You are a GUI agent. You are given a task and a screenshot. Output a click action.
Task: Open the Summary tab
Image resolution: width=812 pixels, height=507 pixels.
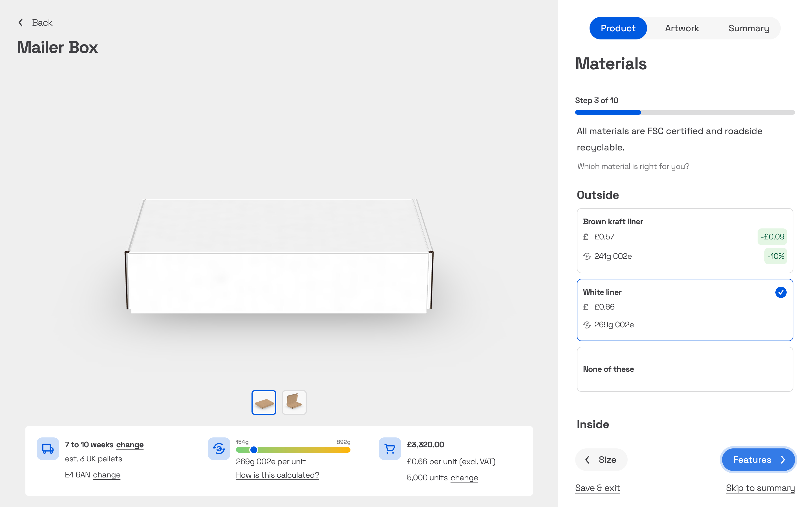[x=748, y=28]
